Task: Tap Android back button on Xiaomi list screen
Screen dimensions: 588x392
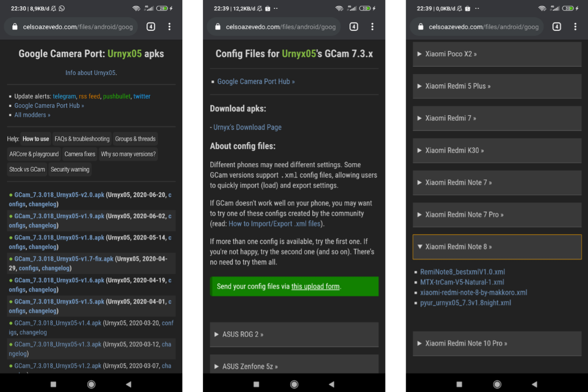Action: (x=535, y=384)
